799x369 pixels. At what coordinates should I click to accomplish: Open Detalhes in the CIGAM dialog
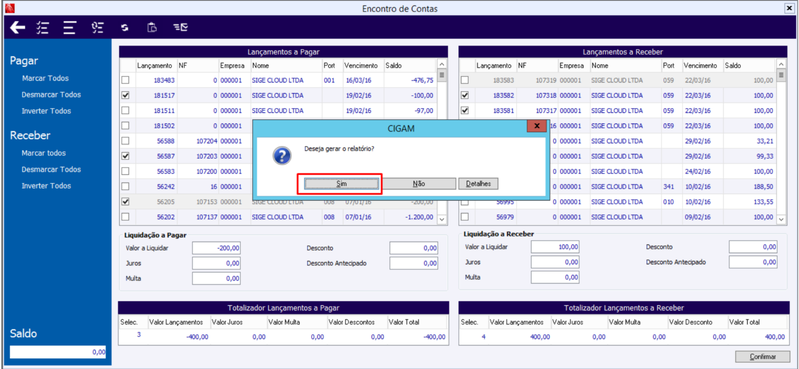pyautogui.click(x=478, y=183)
